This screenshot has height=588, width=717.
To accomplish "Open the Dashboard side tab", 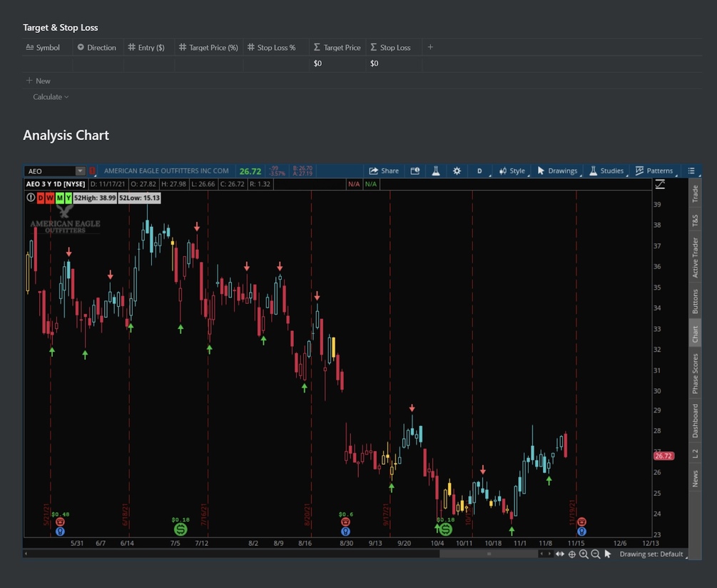I will [695, 420].
